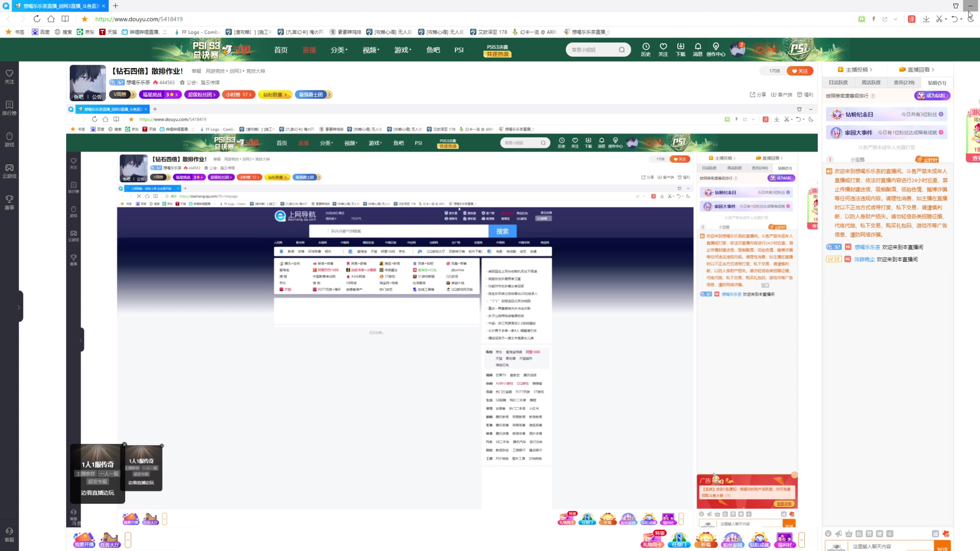Expand the left sidebar arrow handle
Image resolution: width=980 pixels, height=551 pixels.
coord(19,307)
